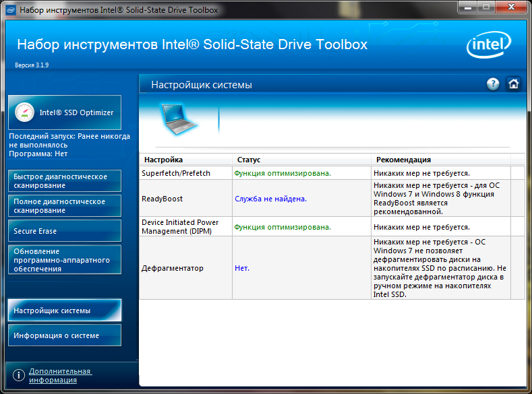The image size is (532, 394).
Task: Click the Дефрагментатор recommendation text
Action: point(440,268)
